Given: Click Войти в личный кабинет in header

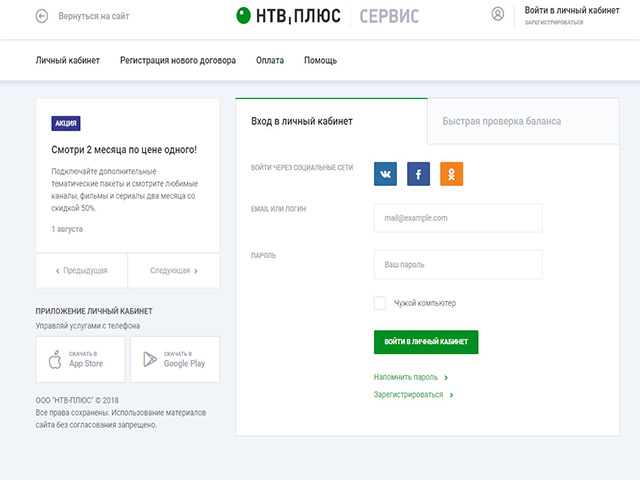Looking at the screenshot, I should tap(572, 10).
